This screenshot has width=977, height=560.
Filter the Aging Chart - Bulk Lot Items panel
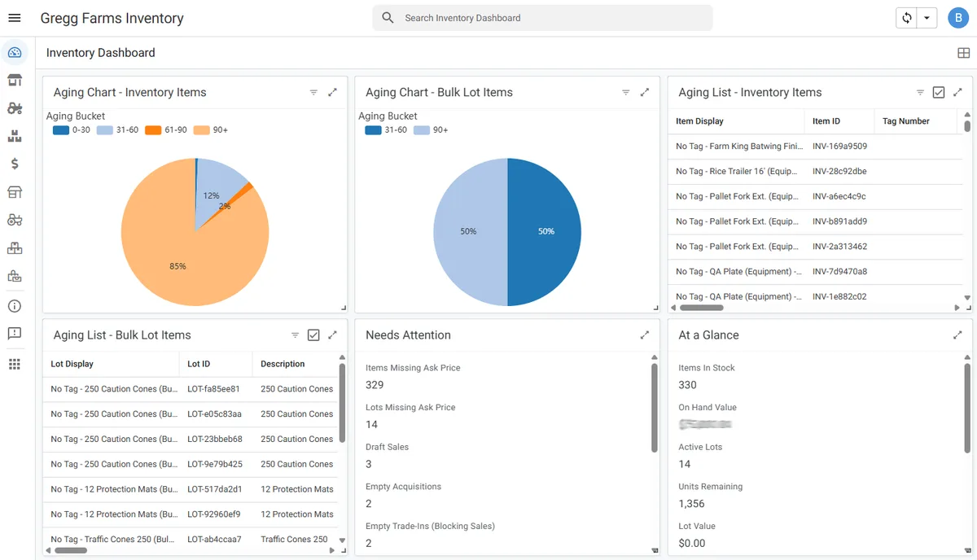tap(626, 93)
